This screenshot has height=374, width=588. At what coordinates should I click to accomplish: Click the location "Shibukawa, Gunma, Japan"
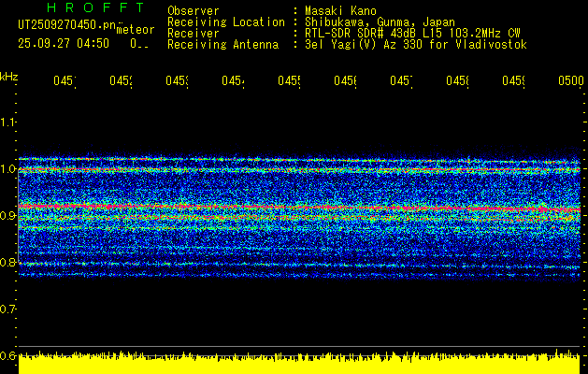380,22
